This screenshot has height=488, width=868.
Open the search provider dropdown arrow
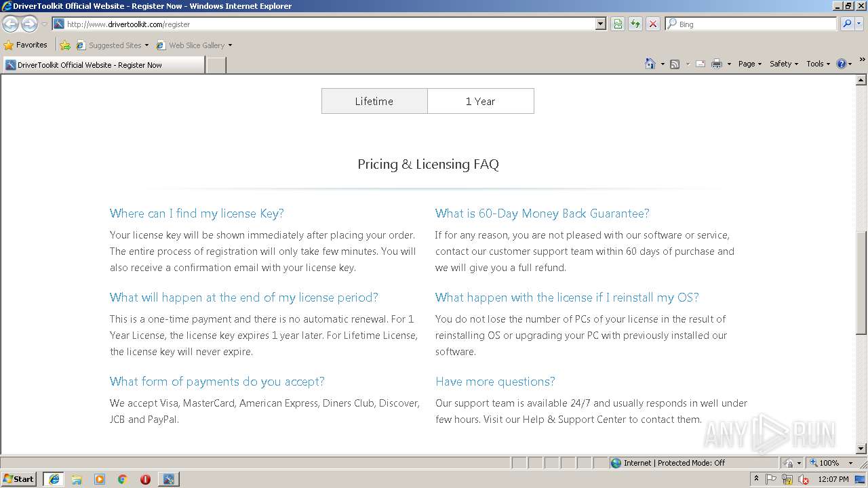coord(860,24)
